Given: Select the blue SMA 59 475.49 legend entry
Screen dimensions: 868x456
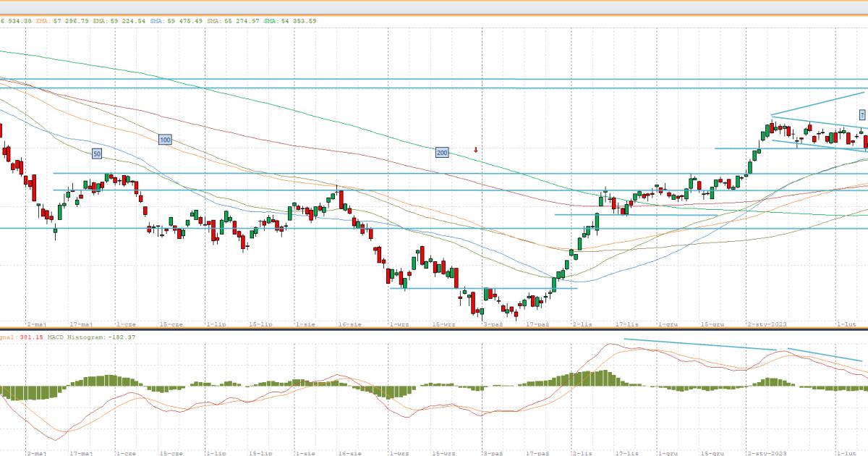Looking at the screenshot, I should point(178,21).
